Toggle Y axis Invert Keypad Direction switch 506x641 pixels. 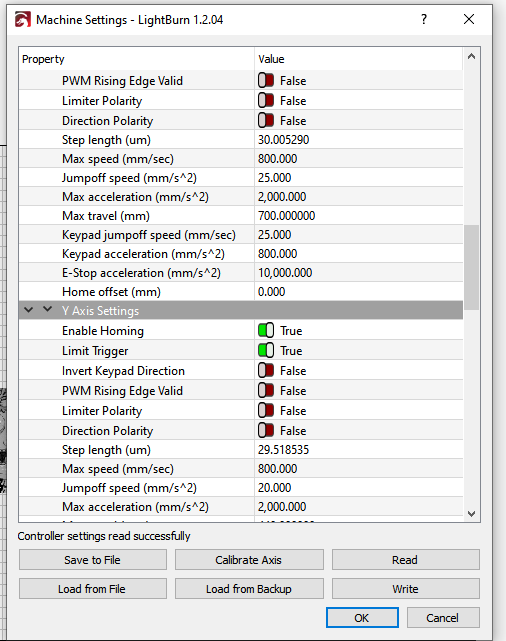pyautogui.click(x=266, y=370)
